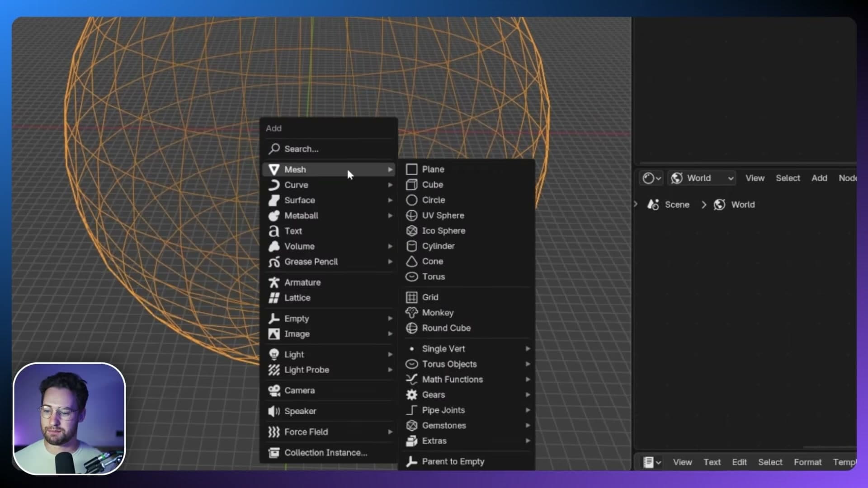Click the Armature icon
This screenshot has height=488, width=868.
pos(274,282)
